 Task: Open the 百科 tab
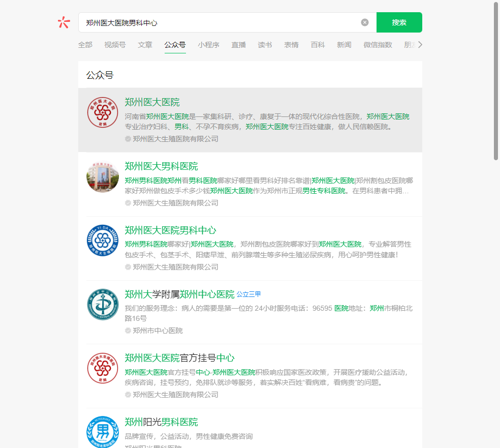coord(318,45)
